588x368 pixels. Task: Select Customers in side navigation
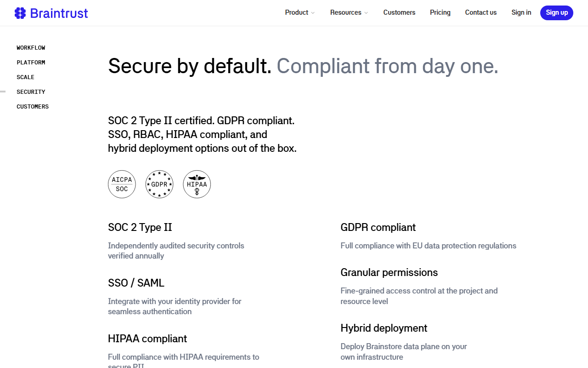(x=33, y=107)
